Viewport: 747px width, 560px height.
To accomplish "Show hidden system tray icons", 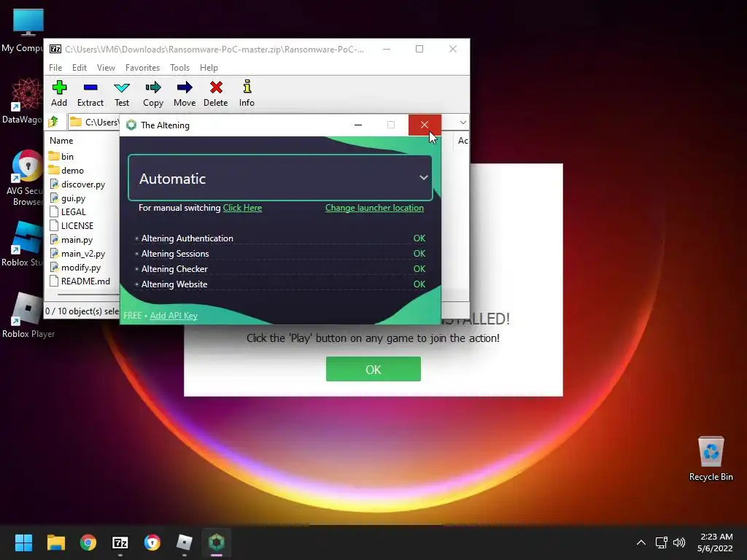I will (641, 542).
